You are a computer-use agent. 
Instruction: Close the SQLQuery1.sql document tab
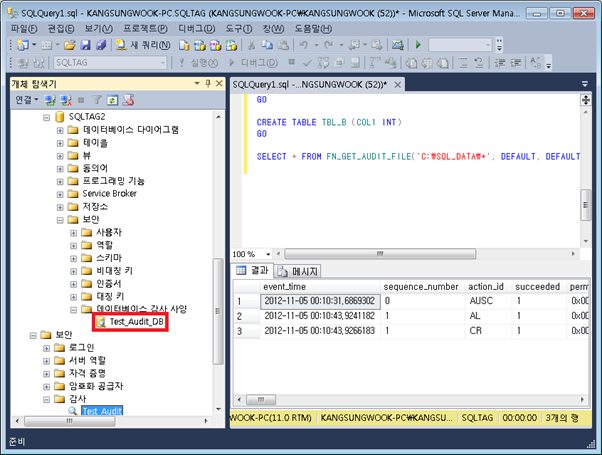(398, 84)
